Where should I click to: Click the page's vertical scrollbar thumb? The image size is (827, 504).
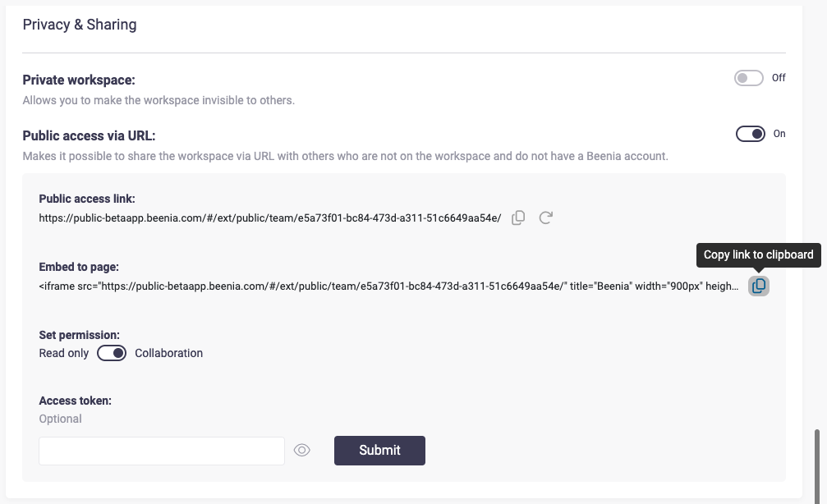click(x=816, y=464)
